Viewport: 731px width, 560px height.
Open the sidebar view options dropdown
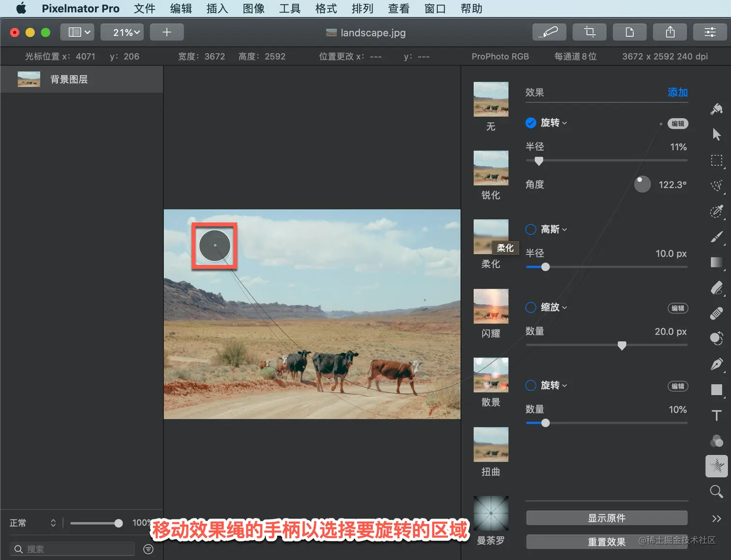point(77,32)
